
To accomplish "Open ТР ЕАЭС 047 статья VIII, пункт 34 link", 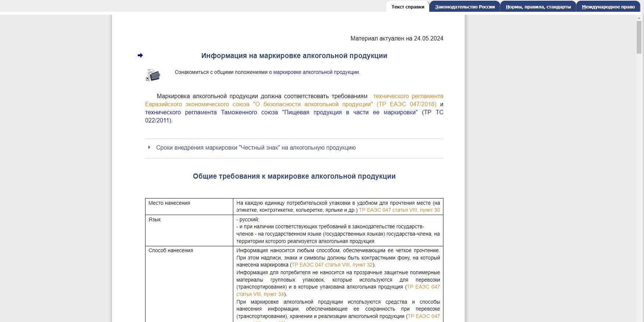I will [x=338, y=290].
